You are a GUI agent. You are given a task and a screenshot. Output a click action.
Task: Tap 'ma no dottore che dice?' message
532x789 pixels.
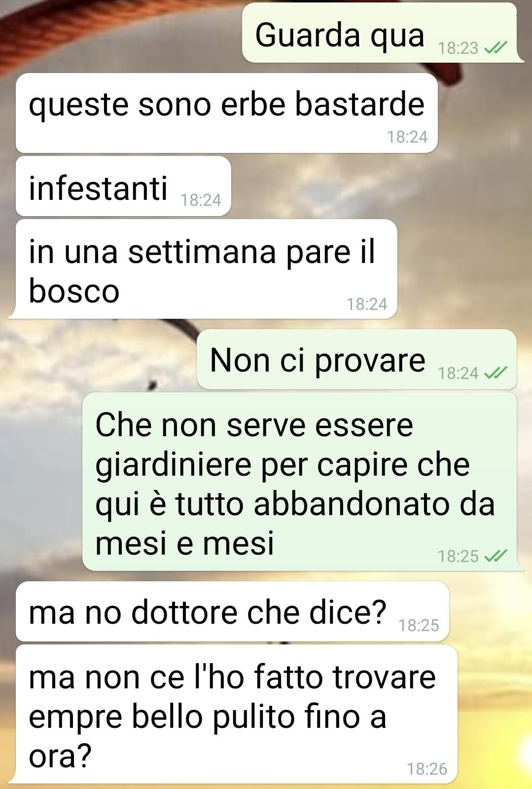point(232,611)
